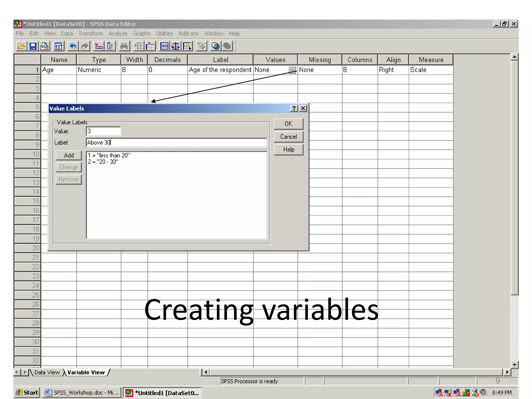Viewport: 532px width, 399px height.
Task: Click the SPSS icon in the title bar
Action: [x=18, y=24]
